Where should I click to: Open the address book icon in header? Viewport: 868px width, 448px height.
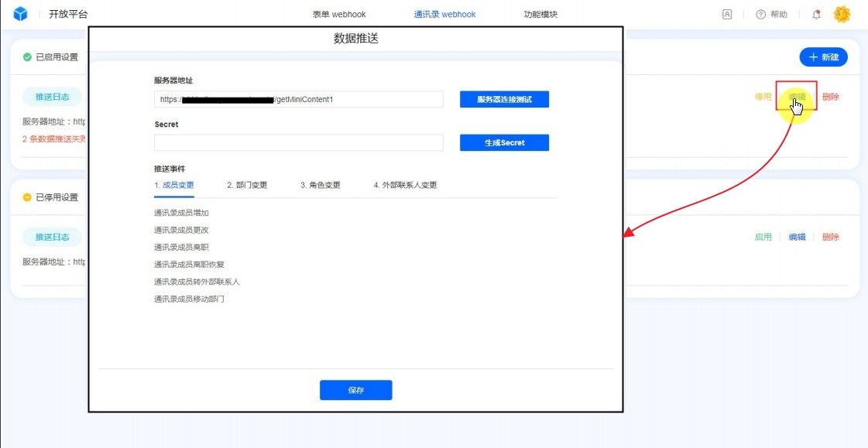click(726, 15)
